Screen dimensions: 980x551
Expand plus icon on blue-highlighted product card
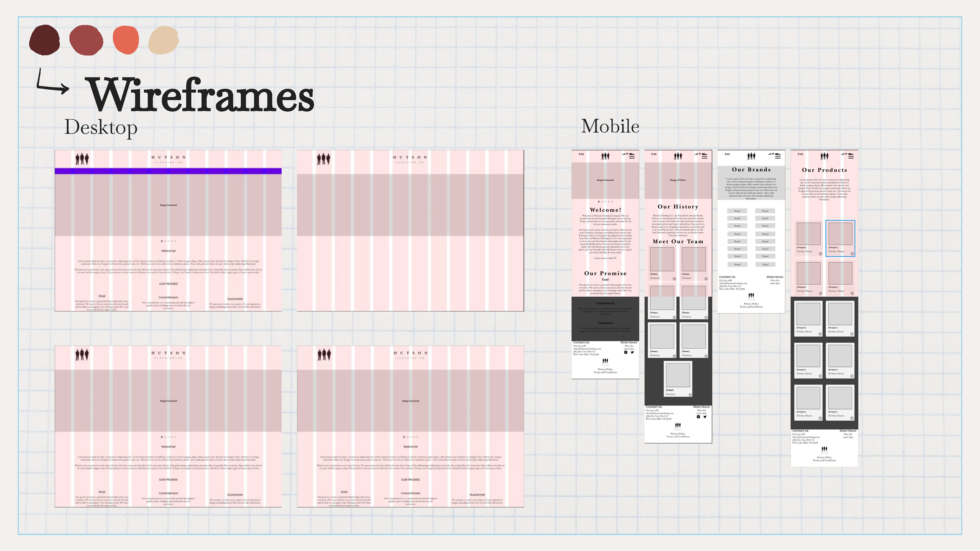click(852, 254)
